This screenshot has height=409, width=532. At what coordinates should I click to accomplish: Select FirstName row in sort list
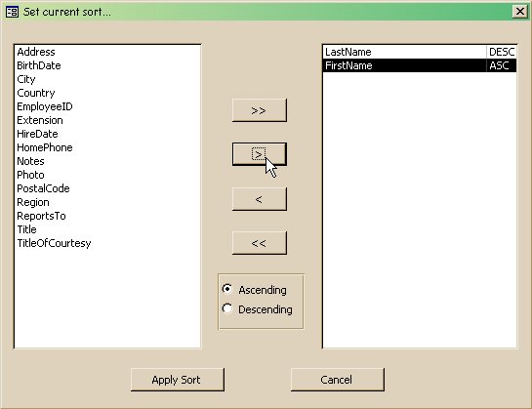pos(420,65)
